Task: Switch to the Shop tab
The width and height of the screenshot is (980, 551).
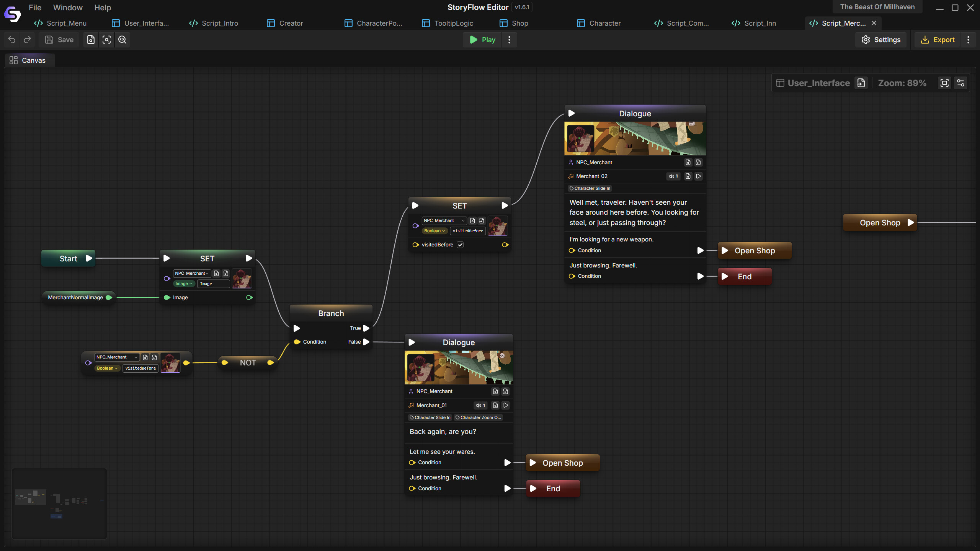Action: 520,23
